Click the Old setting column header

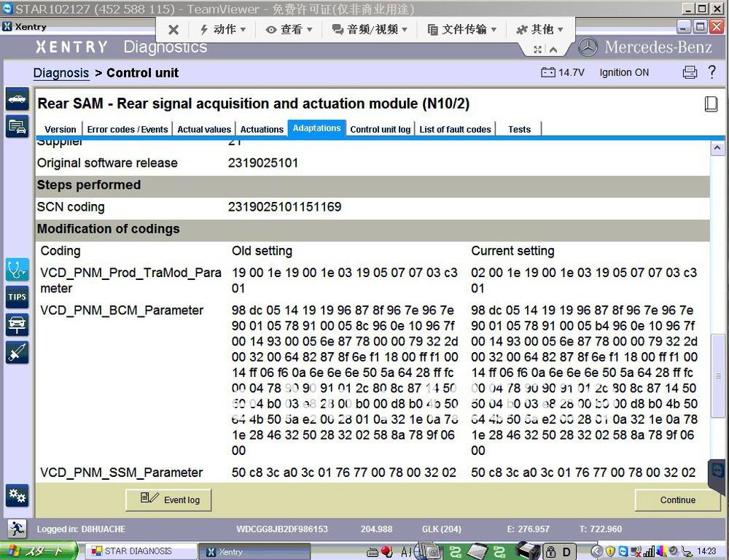point(262,251)
